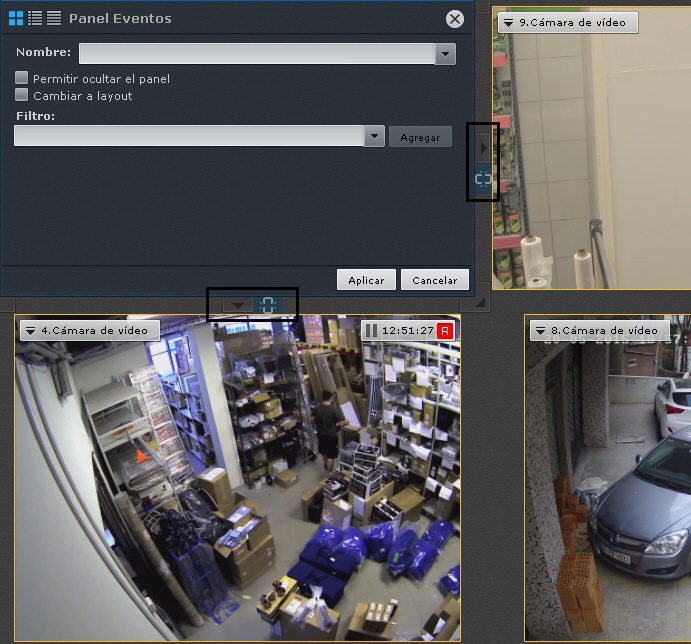The height and width of the screenshot is (644, 691).
Task: Toggle red R recording indicator on camera 4
Action: click(445, 331)
